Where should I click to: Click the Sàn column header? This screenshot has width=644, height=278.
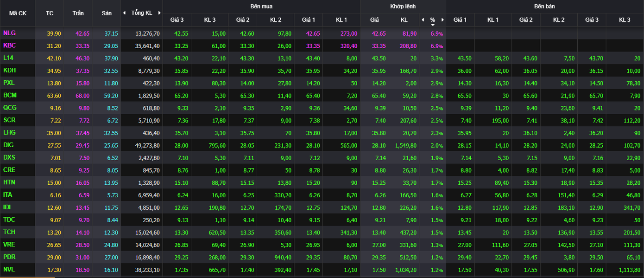(x=107, y=13)
